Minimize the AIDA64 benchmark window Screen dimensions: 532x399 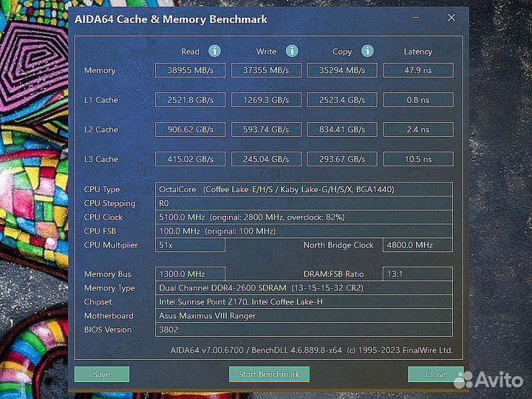click(416, 18)
